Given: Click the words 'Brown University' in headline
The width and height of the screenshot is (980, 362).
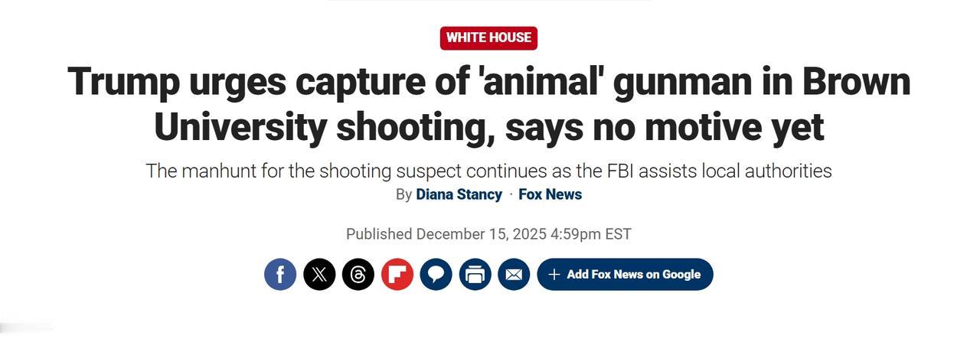Looking at the screenshot, I should pyautogui.click(x=856, y=81).
